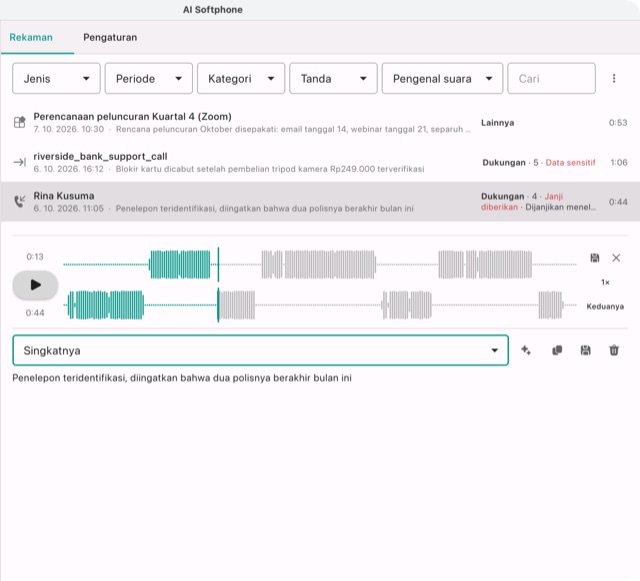Click the Janji diberikan tag
This screenshot has height=581, width=640.
(522, 202)
